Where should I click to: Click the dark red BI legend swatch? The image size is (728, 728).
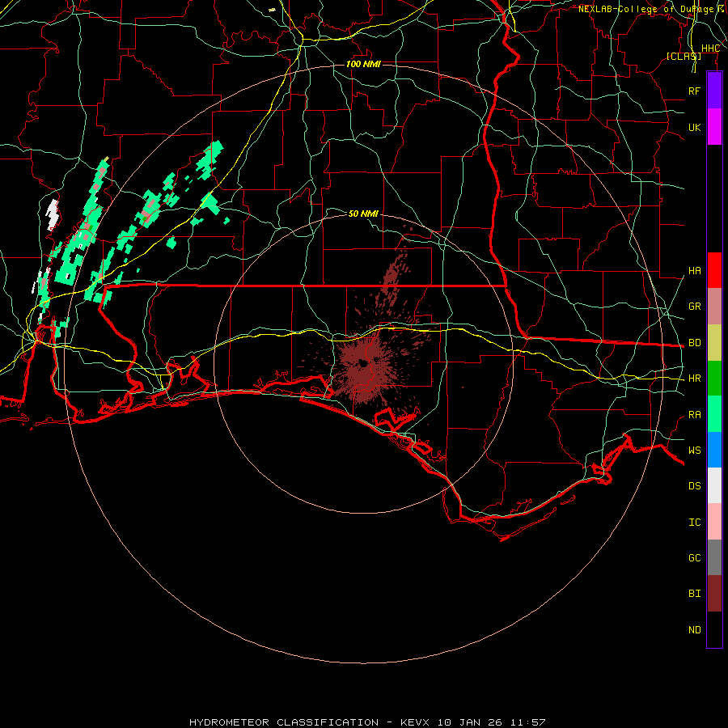[714, 594]
